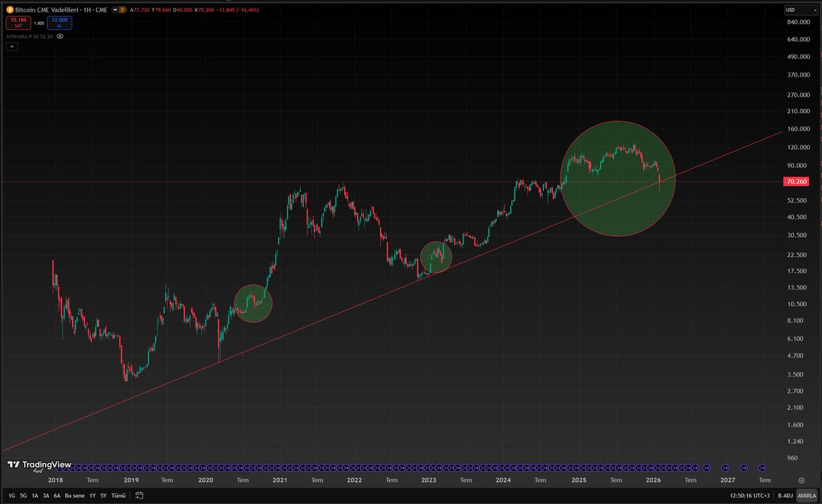Screen dimensions: 822x504
Task: Set range to 5G
Action: click(23, 495)
